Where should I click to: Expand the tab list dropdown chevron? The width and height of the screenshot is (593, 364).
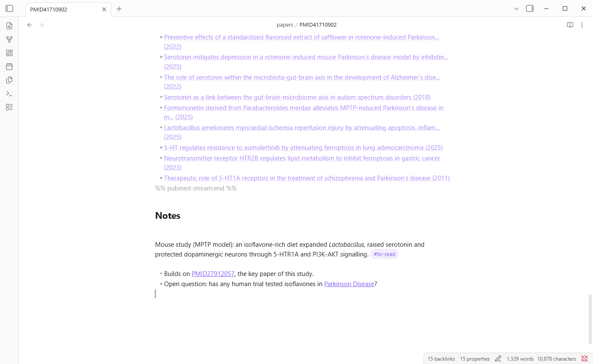tap(516, 8)
